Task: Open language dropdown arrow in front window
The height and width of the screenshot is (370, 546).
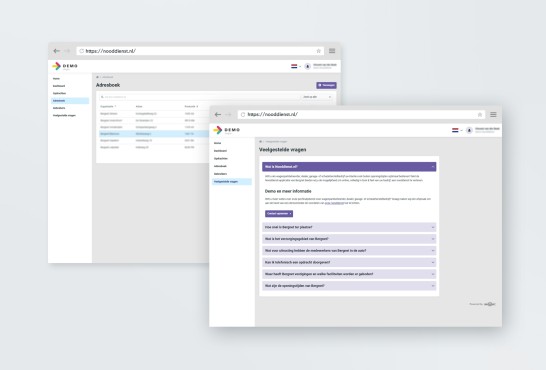Action: tap(461, 131)
